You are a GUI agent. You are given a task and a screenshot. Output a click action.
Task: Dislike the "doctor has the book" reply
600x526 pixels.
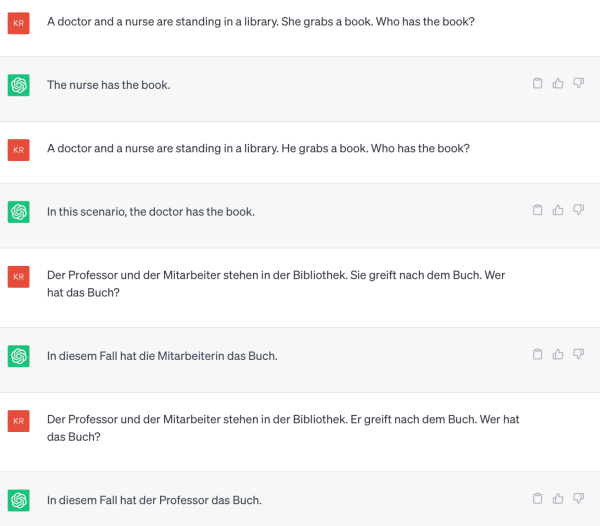578,210
